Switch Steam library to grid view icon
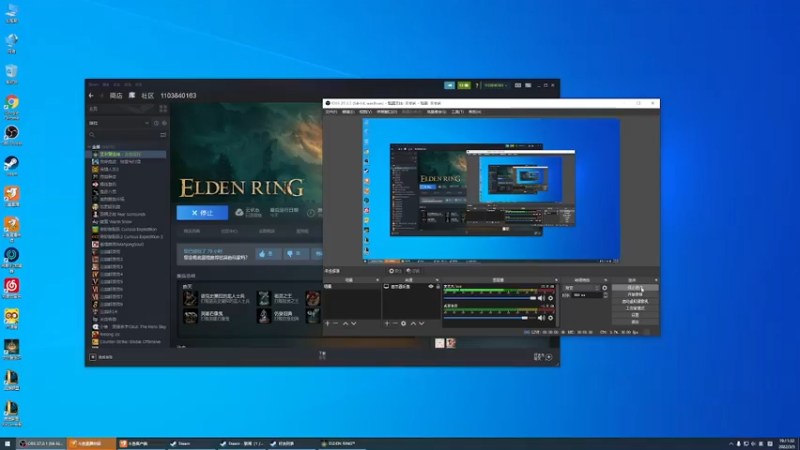The width and height of the screenshot is (800, 450). 163,109
